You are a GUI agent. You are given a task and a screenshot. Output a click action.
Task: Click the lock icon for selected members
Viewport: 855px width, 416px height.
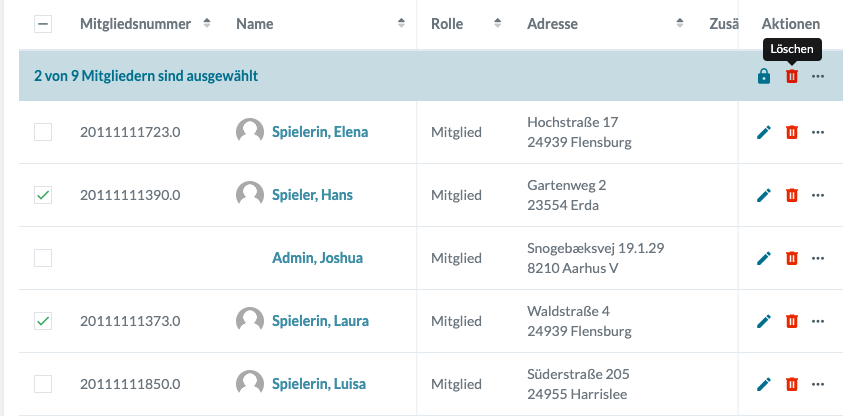click(x=764, y=76)
